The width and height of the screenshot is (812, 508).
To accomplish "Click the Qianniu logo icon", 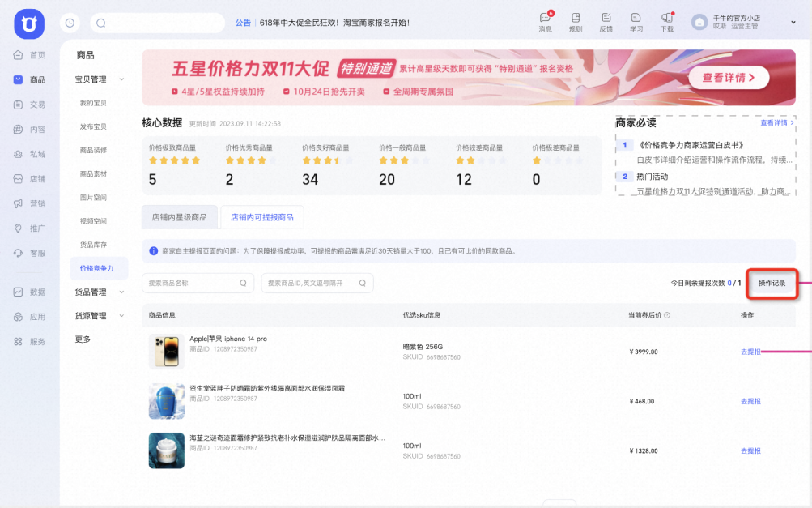I will (29, 23).
